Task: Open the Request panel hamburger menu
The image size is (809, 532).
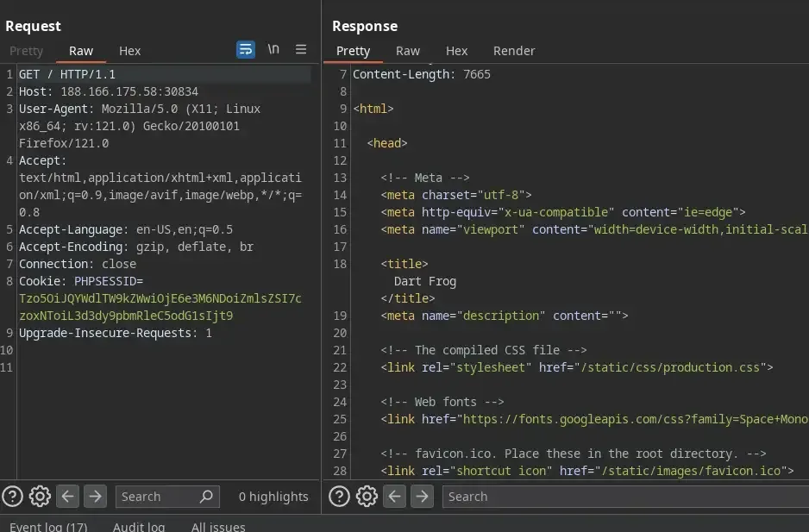Action: coord(301,50)
